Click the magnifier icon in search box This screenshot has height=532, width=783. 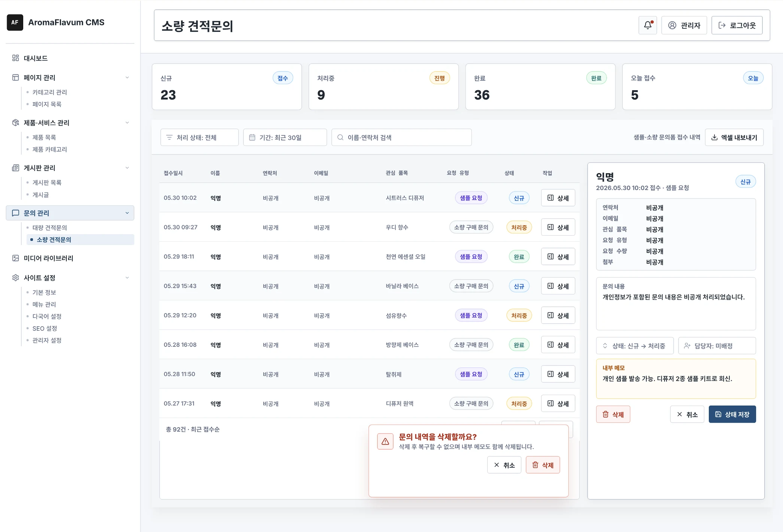[x=340, y=137]
